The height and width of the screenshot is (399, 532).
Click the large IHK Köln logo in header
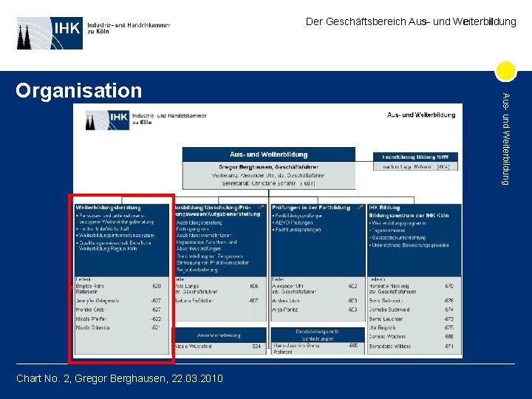50,33
